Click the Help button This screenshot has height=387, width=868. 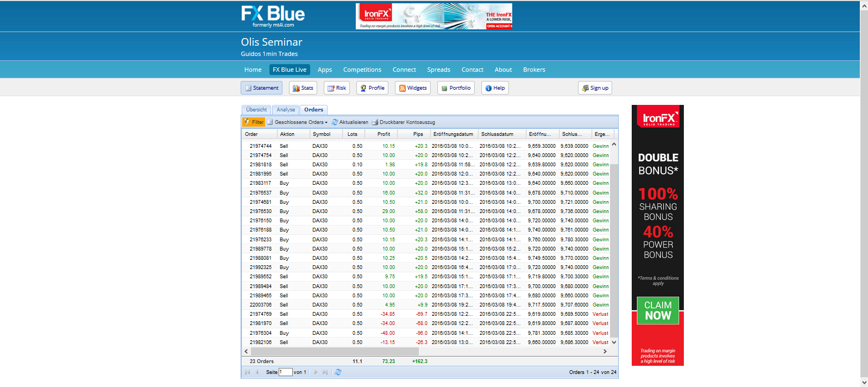click(x=495, y=88)
